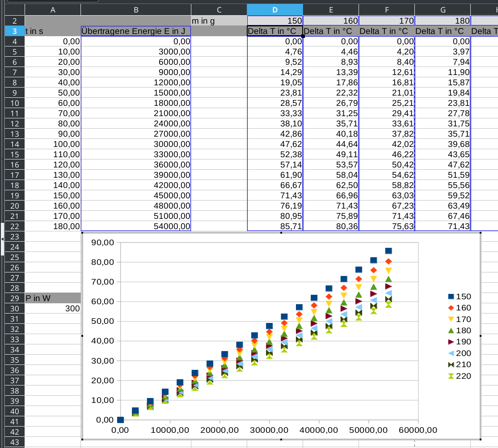Click cell value 80,36
The width and height of the screenshot is (498, 448).
[x=331, y=226]
